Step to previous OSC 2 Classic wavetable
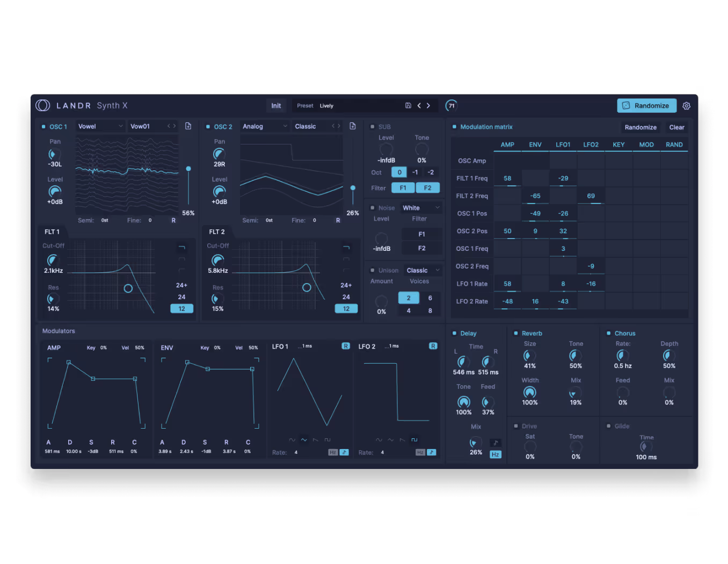This screenshot has height=564, width=728. pos(333,126)
